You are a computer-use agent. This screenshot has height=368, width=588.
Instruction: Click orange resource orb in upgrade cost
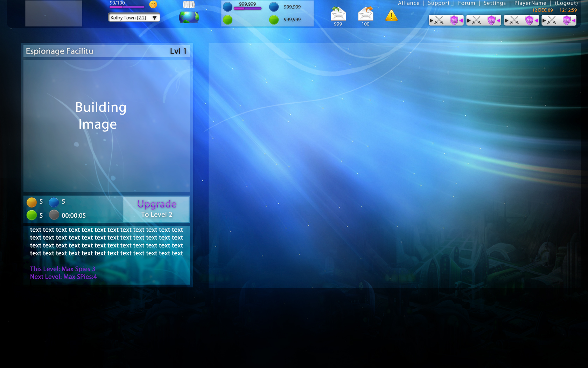32,202
